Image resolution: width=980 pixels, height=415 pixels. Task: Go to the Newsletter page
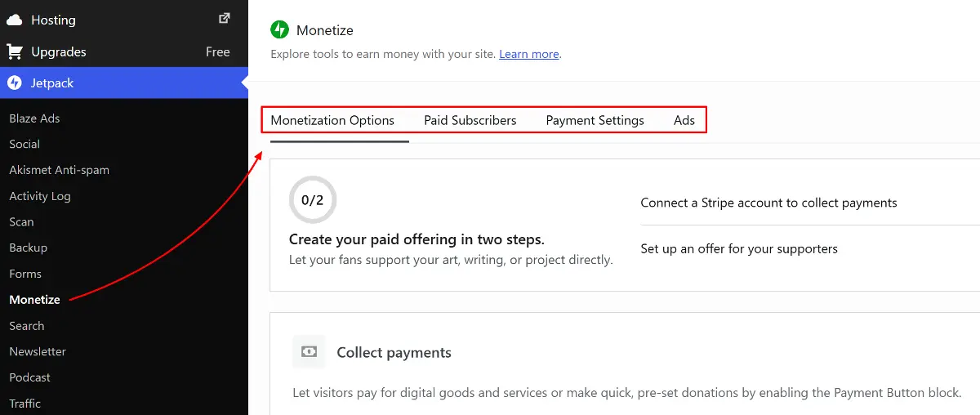pos(38,351)
